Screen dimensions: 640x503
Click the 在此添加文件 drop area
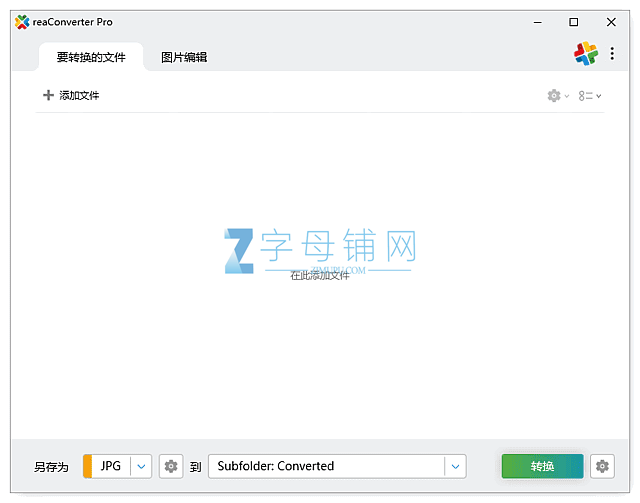tap(320, 275)
